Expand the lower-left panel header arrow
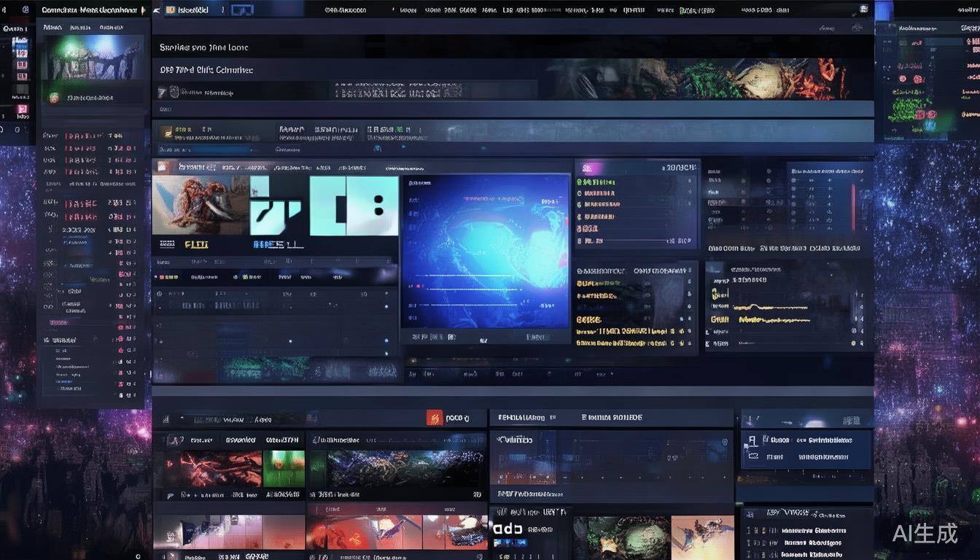Screen dimensions: 980x560 pyautogui.click(x=166, y=419)
